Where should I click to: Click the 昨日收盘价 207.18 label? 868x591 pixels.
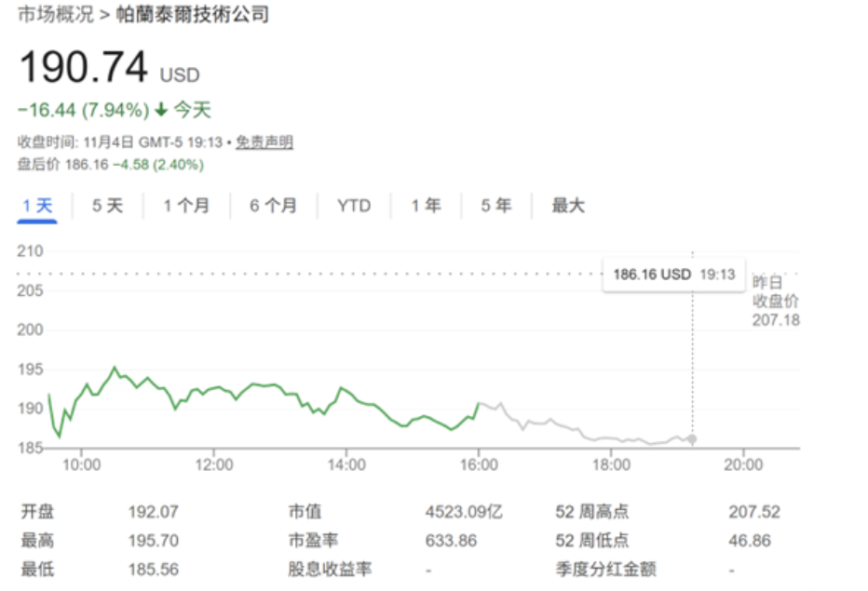[776, 301]
